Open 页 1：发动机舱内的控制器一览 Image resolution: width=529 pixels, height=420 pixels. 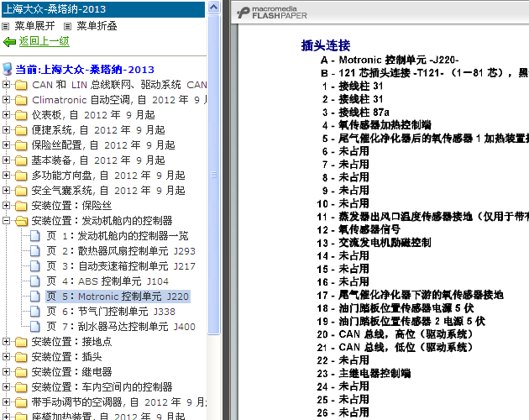coord(118,236)
